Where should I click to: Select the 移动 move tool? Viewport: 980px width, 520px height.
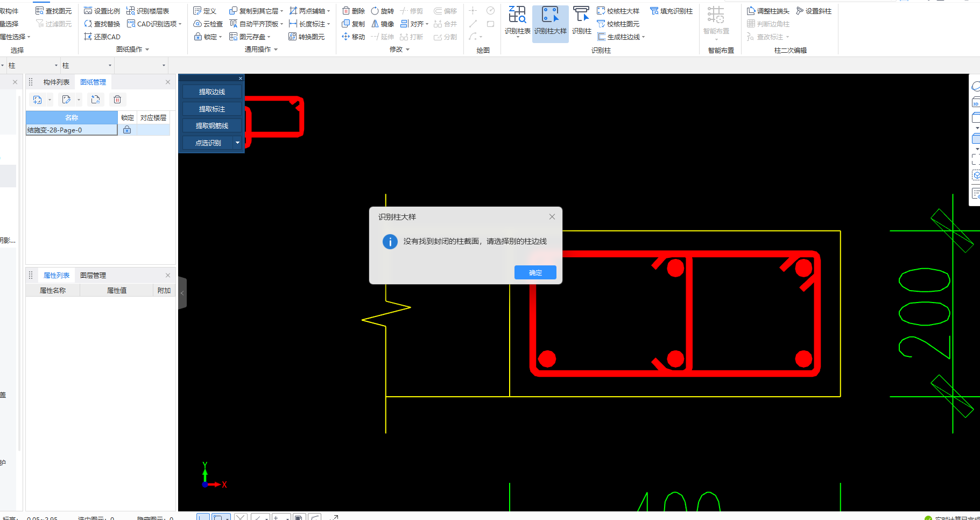coord(353,37)
